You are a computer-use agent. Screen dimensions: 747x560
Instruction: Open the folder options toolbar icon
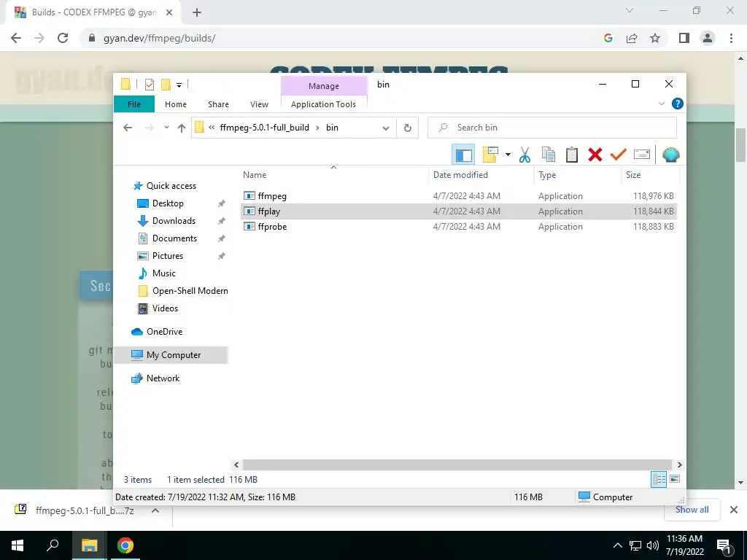489,155
